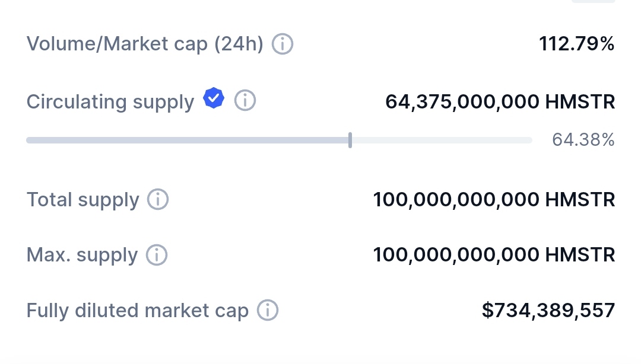Image resolution: width=641 pixels, height=364 pixels.
Task: Click info icon beside Volume/Market cap (24h)
Action: coord(283,44)
